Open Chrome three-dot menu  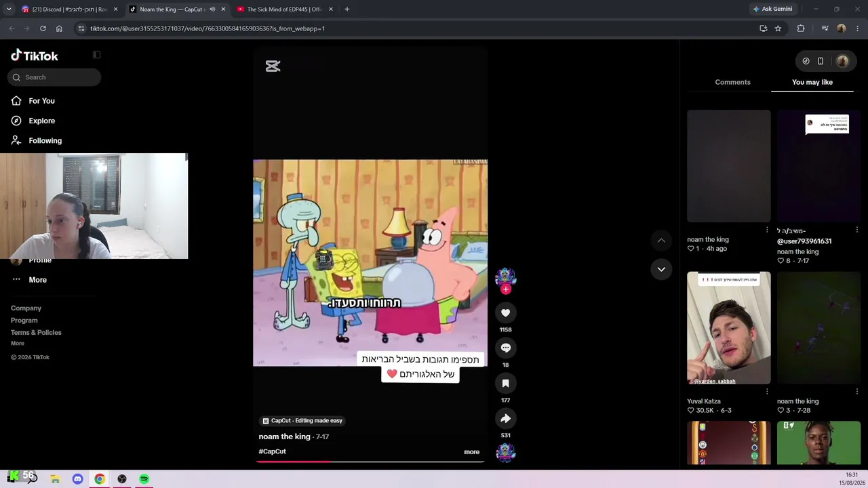(859, 28)
